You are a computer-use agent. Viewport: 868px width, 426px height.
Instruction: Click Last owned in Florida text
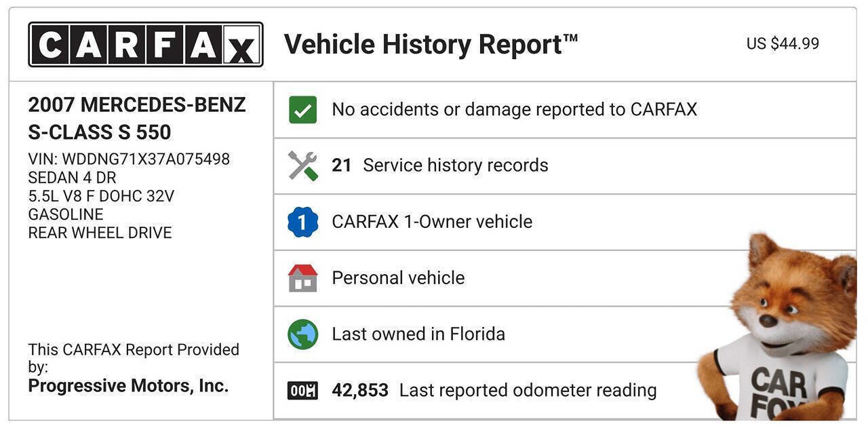[x=418, y=334]
